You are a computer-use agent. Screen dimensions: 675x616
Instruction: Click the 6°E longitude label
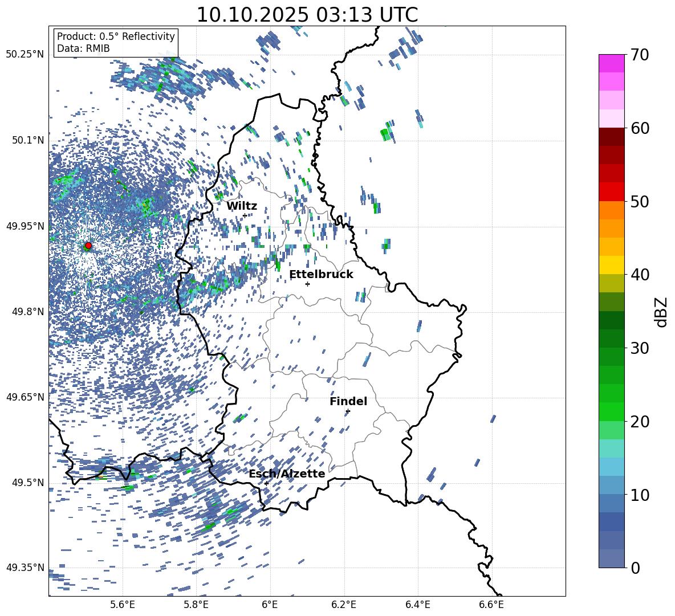pyautogui.click(x=270, y=605)
